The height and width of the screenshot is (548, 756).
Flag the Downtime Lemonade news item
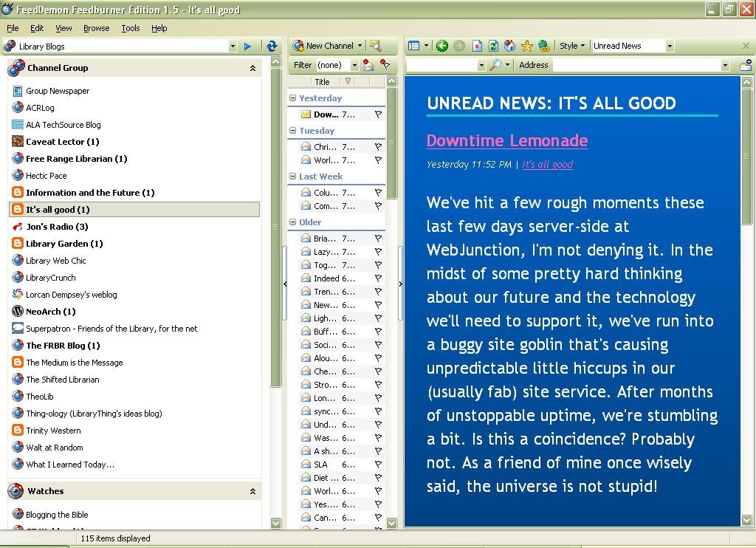[378, 114]
